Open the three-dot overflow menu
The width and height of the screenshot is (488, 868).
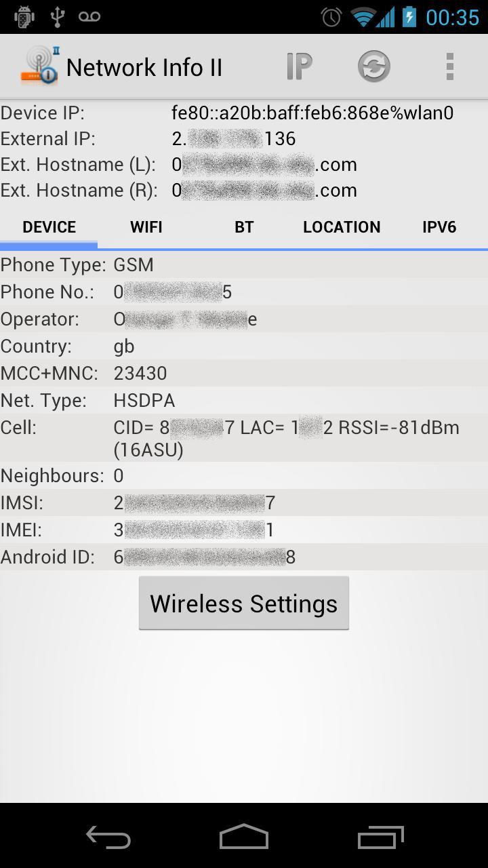coord(449,66)
